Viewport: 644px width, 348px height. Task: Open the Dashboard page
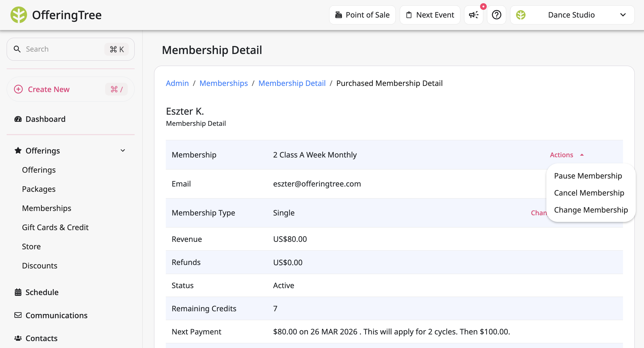click(46, 119)
